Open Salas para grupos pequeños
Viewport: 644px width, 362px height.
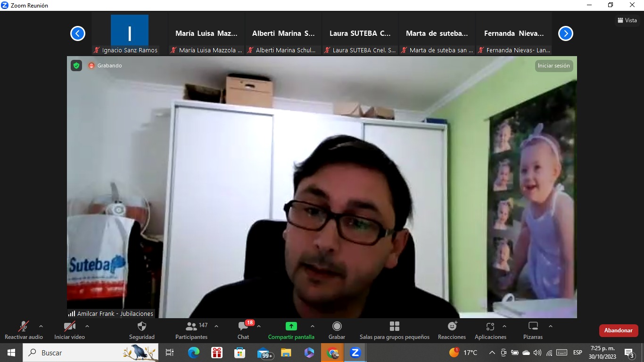click(395, 327)
